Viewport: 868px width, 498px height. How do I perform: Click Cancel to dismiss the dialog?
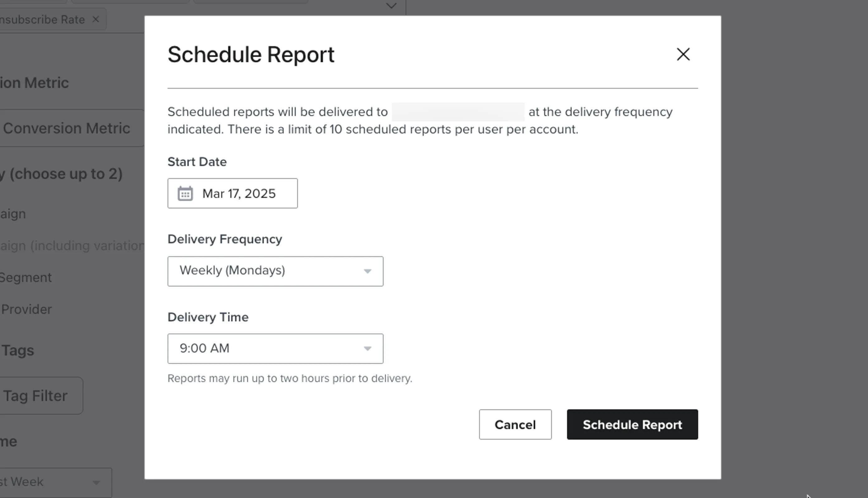tap(515, 425)
